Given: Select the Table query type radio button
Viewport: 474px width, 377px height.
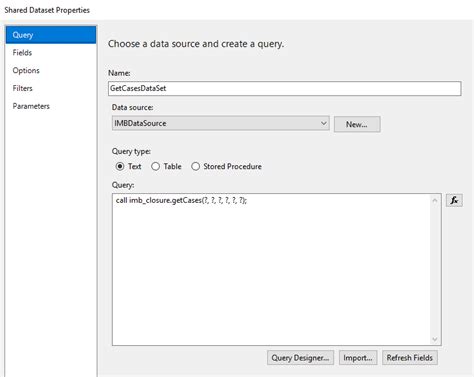Looking at the screenshot, I should [x=155, y=166].
